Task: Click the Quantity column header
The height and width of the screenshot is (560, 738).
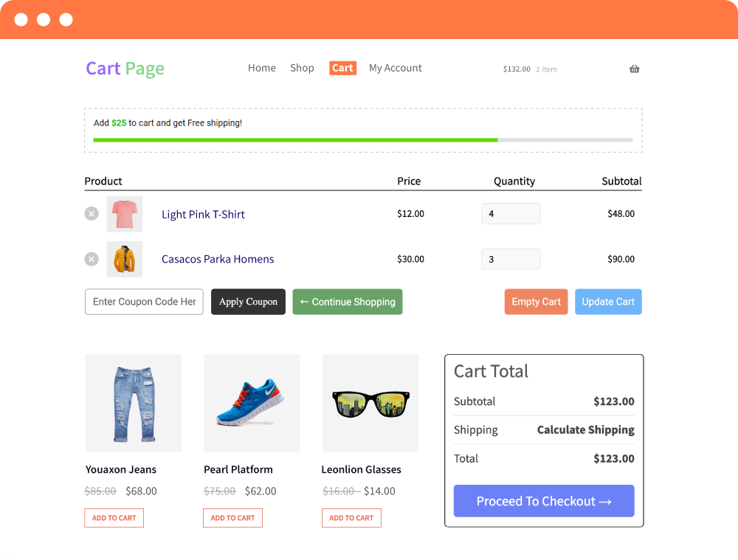Action: (x=514, y=182)
